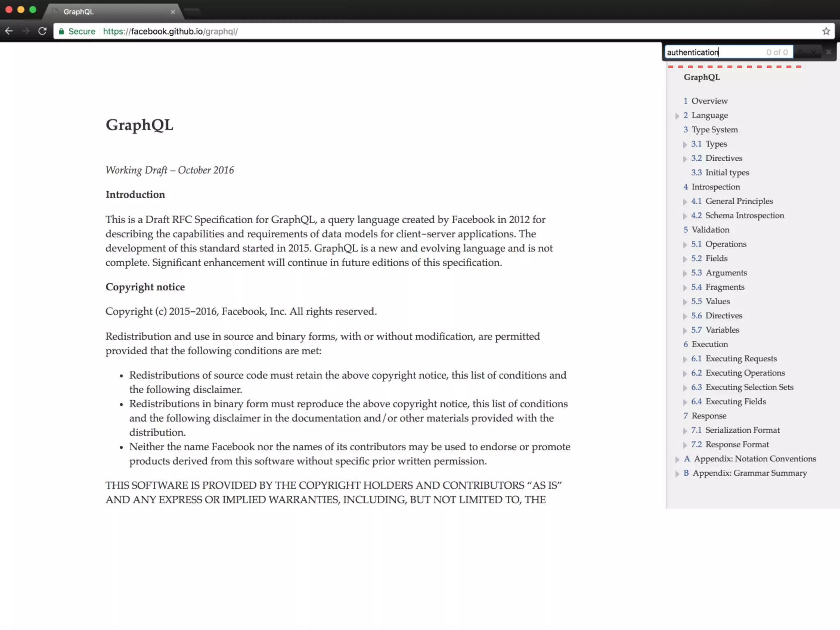The width and height of the screenshot is (840, 630).
Task: Close the find-in-page bar
Action: pyautogui.click(x=829, y=52)
